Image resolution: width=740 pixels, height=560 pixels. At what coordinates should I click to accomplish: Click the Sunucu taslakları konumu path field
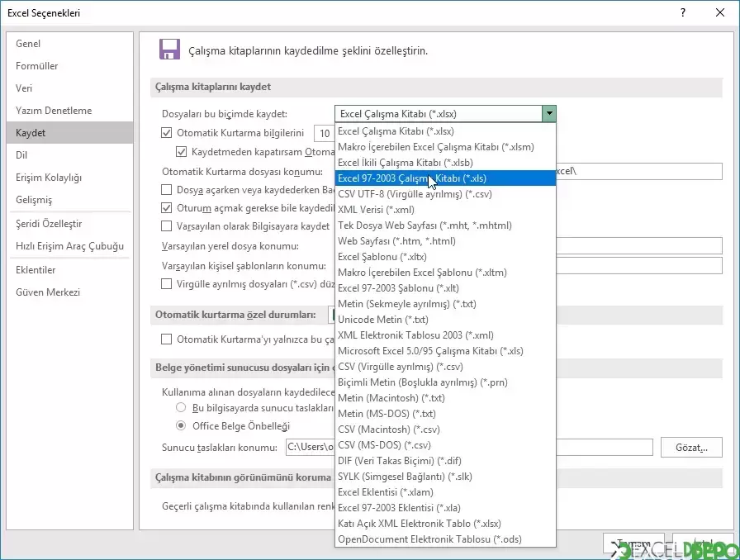click(x=469, y=447)
